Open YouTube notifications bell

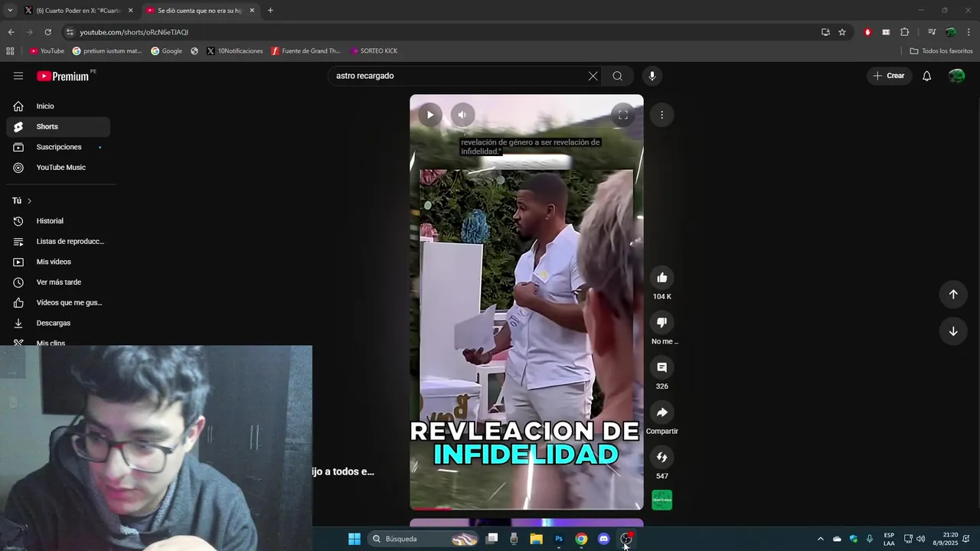(926, 76)
